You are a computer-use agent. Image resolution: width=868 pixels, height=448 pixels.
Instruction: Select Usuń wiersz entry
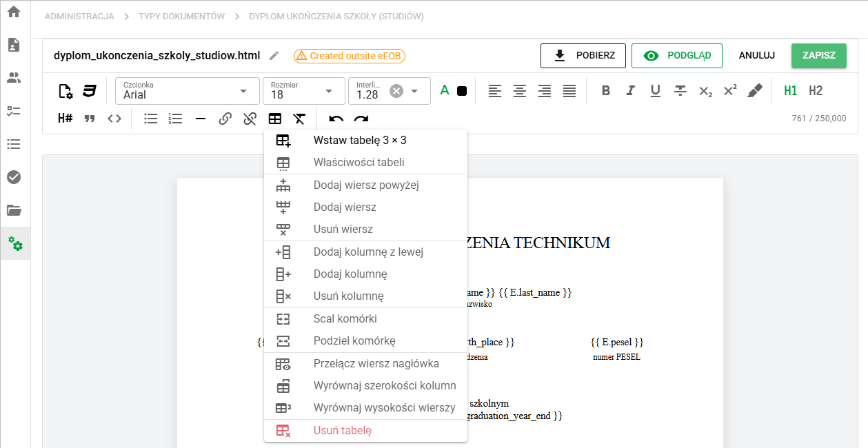(x=365, y=230)
